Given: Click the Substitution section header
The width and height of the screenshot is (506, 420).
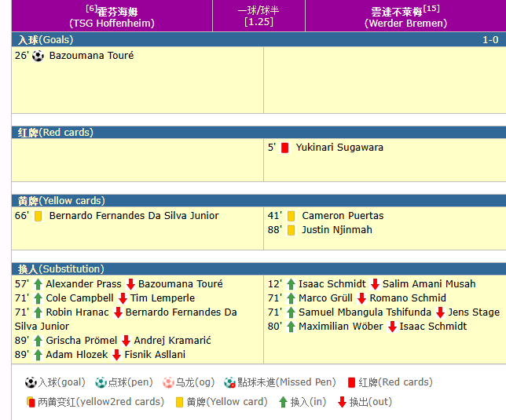Looking at the screenshot, I should coord(258,269).
